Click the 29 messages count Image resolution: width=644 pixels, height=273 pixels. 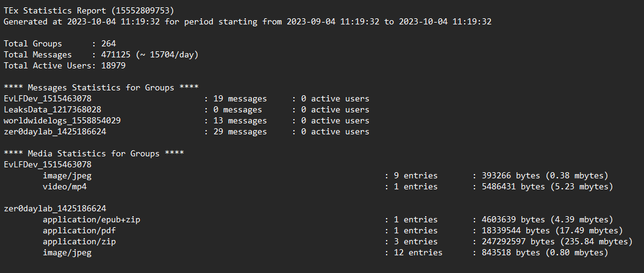240,131
